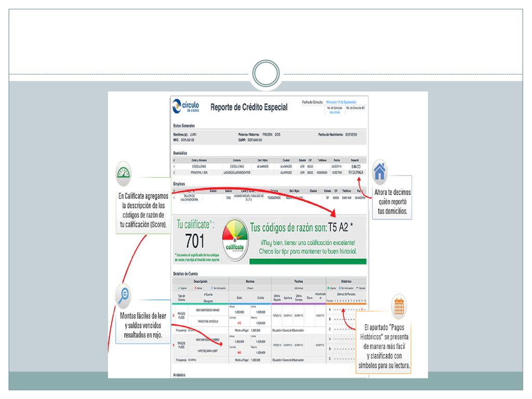Click 'Checa los tips para mantener tu buen historial'
The height and width of the screenshot is (399, 532).
click(x=308, y=251)
